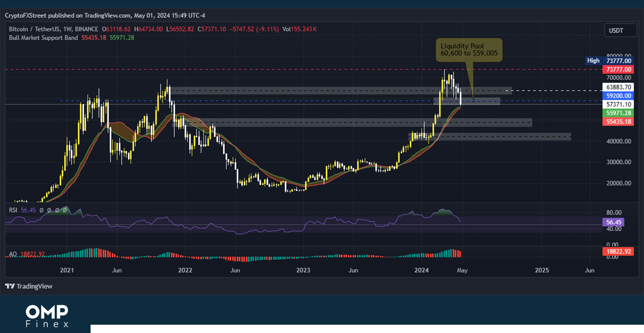Click the red 18822.92 AO axis label
The image size is (644, 333).
point(619,251)
